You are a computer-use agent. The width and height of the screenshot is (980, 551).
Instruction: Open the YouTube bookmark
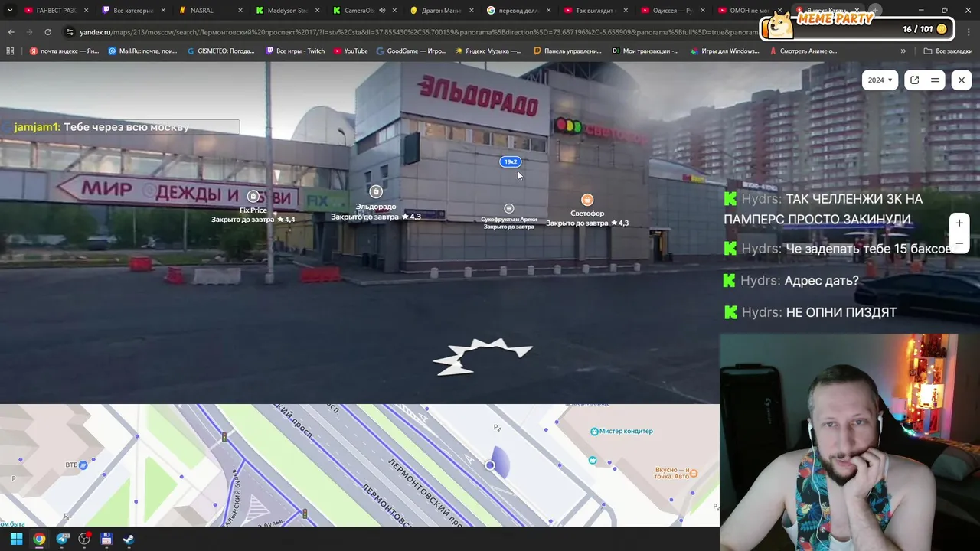pyautogui.click(x=351, y=51)
